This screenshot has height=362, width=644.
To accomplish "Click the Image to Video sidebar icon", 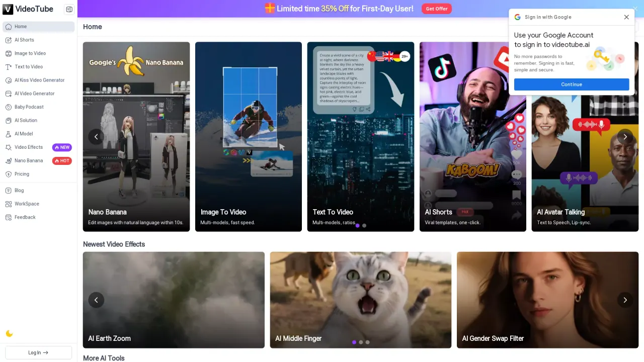I will point(9,53).
